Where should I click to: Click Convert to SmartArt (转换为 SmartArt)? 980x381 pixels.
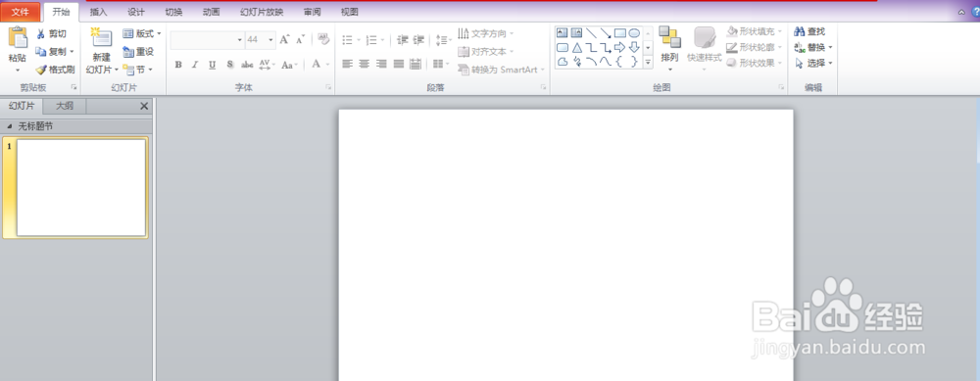[501, 70]
